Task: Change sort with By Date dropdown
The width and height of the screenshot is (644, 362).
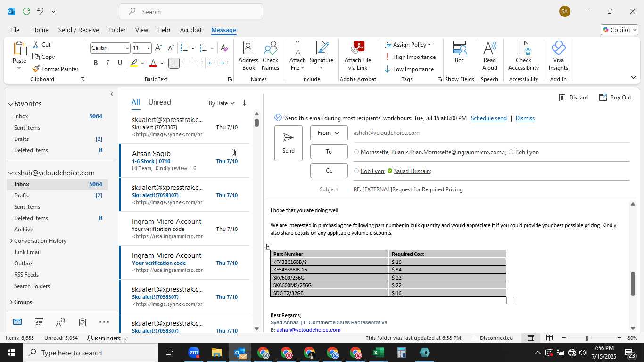Action: tap(222, 103)
